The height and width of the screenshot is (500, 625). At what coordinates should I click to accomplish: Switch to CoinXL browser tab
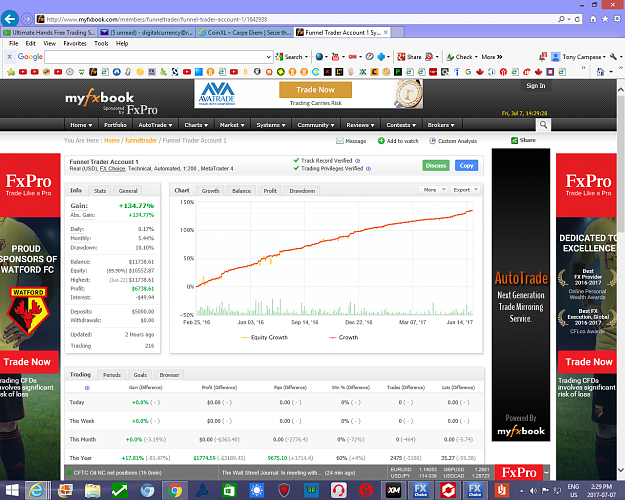pos(244,32)
